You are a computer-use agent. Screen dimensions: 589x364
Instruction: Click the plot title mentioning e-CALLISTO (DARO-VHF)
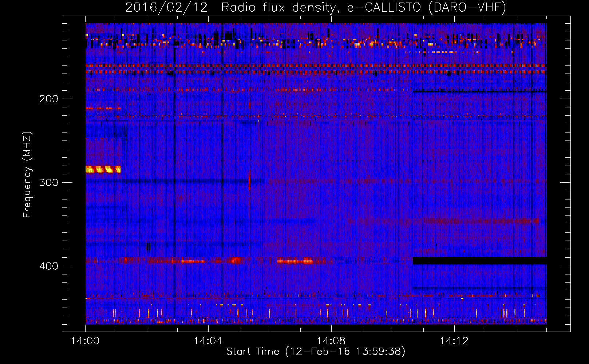316,7
